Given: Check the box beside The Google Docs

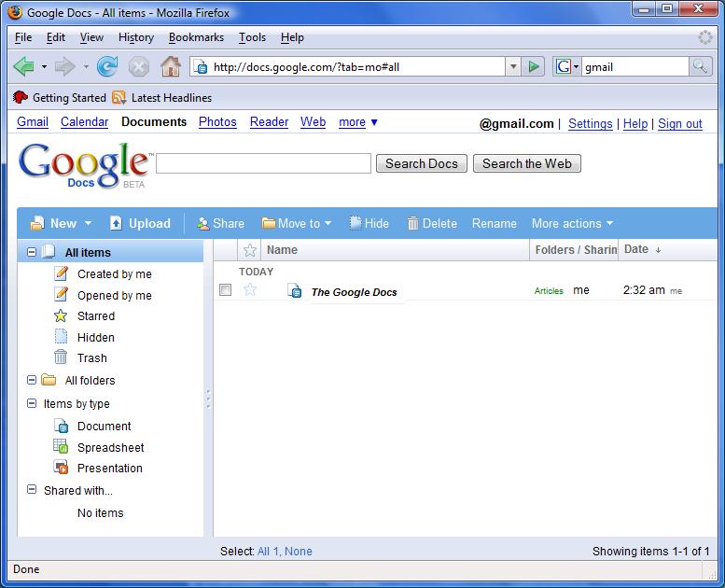Looking at the screenshot, I should (x=225, y=290).
